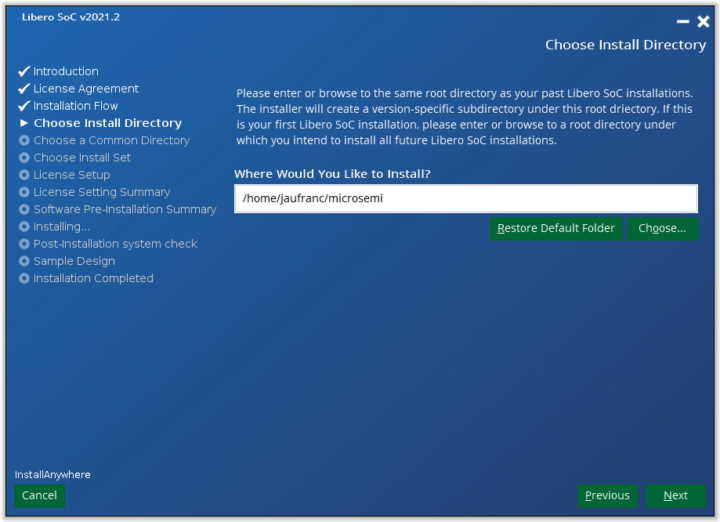This screenshot has height=522, width=720.
Task: Open the Choose... folder browser
Action: coord(662,228)
